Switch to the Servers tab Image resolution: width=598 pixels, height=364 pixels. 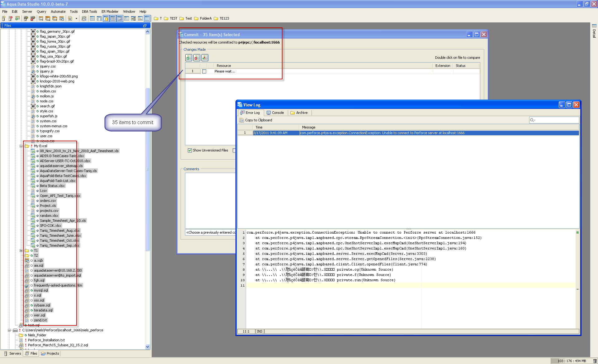pyautogui.click(x=12, y=353)
